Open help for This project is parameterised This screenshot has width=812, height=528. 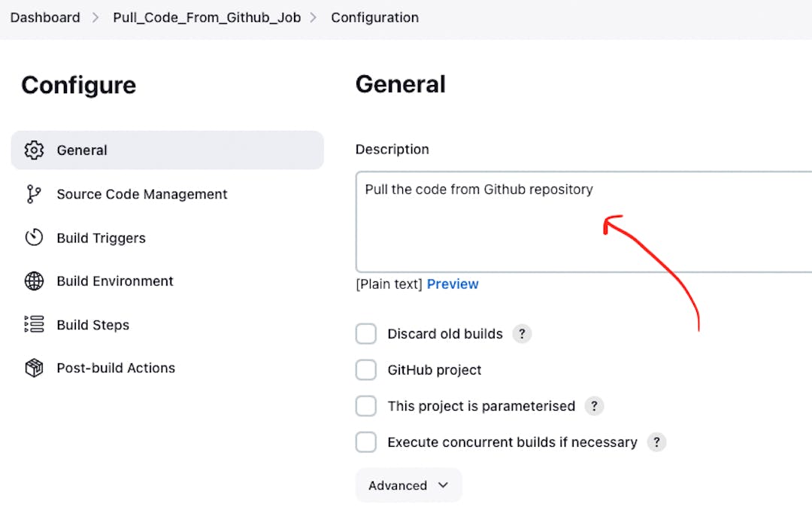pos(594,406)
